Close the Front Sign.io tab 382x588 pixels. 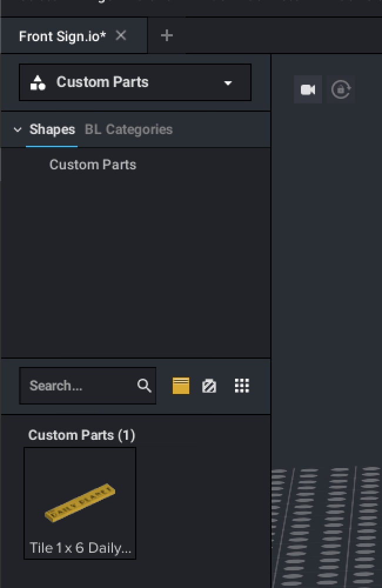[121, 36]
